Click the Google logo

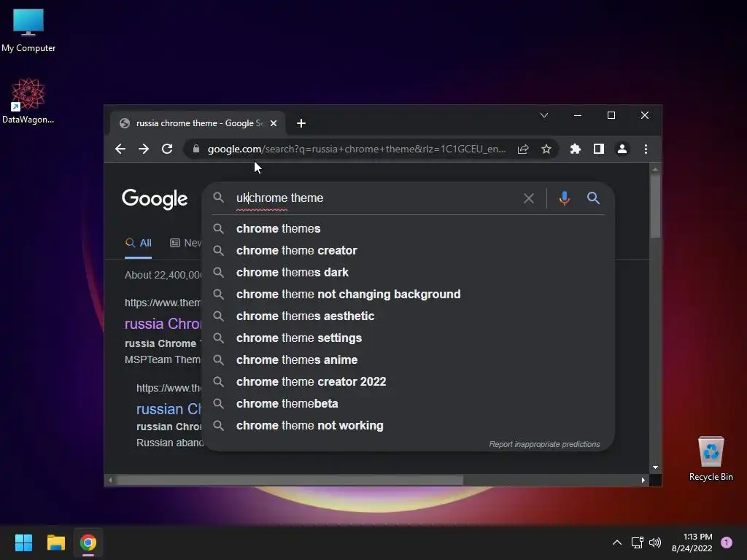point(155,198)
